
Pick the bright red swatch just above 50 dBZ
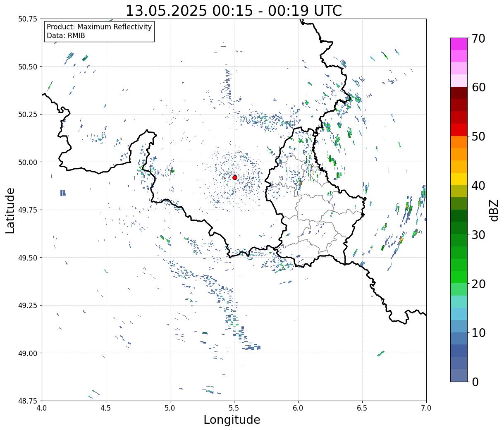[x=459, y=130]
